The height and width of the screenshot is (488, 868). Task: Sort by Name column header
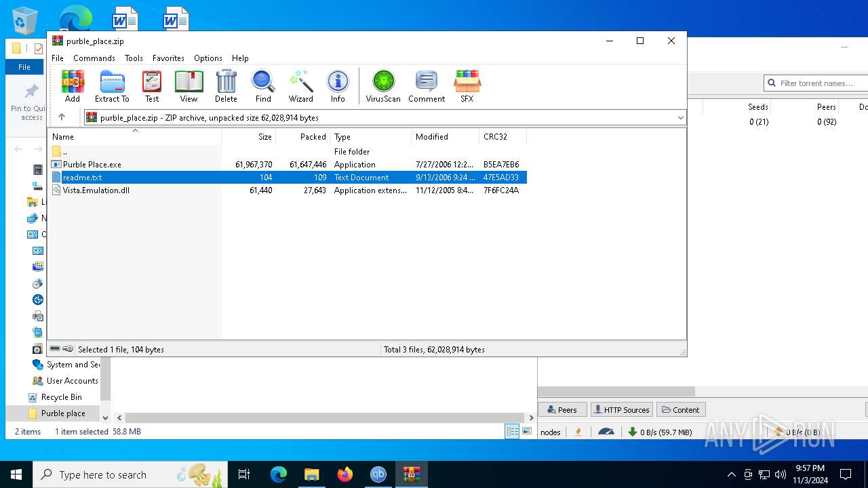pos(134,137)
